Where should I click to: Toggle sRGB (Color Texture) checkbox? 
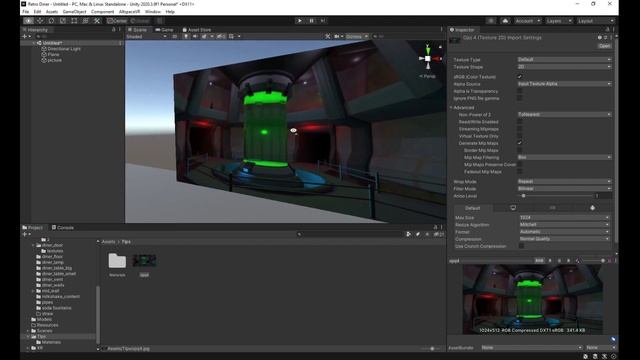pyautogui.click(x=520, y=77)
